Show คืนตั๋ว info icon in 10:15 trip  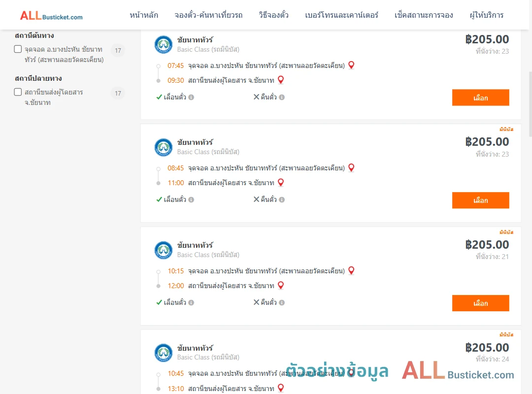(282, 303)
